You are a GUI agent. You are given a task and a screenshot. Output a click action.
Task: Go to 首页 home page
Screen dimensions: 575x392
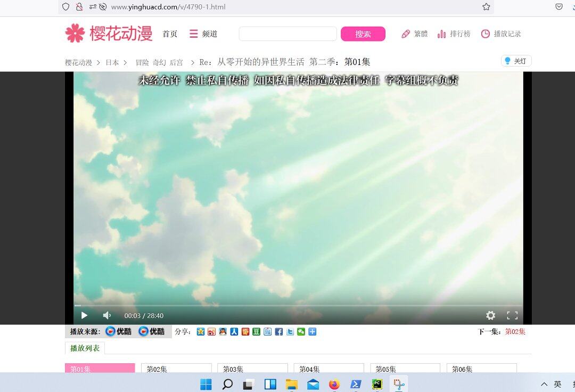170,34
